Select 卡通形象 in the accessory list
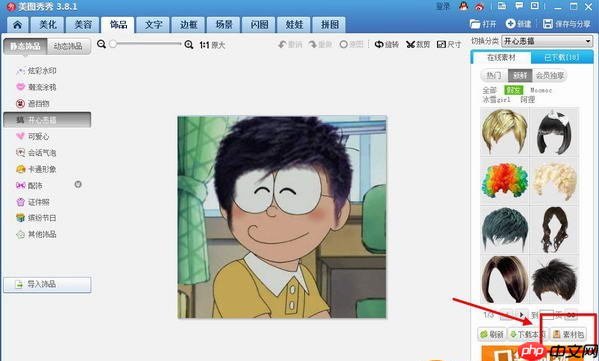 tap(36, 169)
